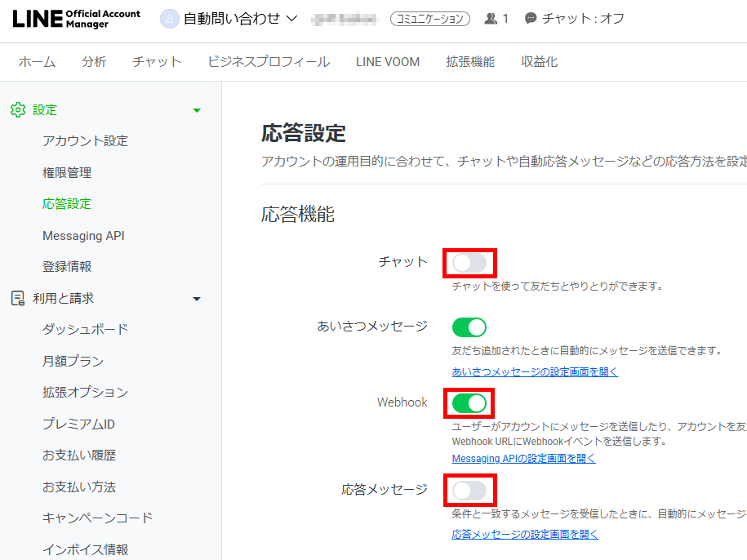Click the account avatar icon beside 自動問い合わせ
This screenshot has height=560, width=747.
169,19
